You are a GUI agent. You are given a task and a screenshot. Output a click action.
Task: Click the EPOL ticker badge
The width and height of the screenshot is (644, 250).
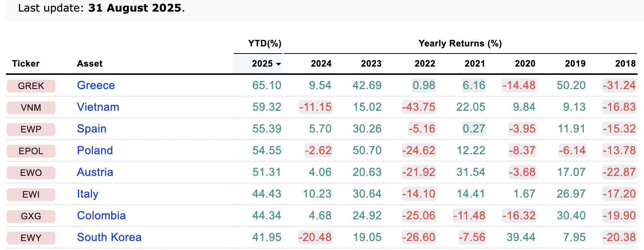pos(31,151)
